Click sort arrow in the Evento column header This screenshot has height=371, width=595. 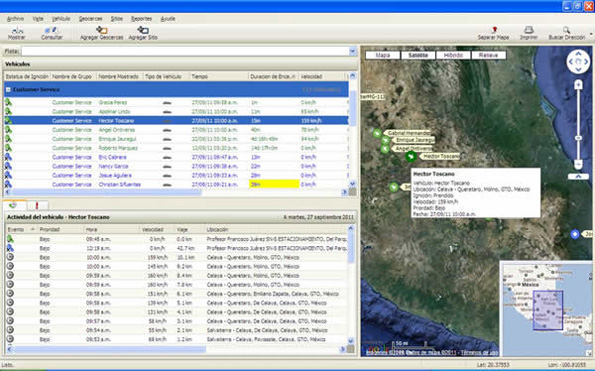pos(32,230)
